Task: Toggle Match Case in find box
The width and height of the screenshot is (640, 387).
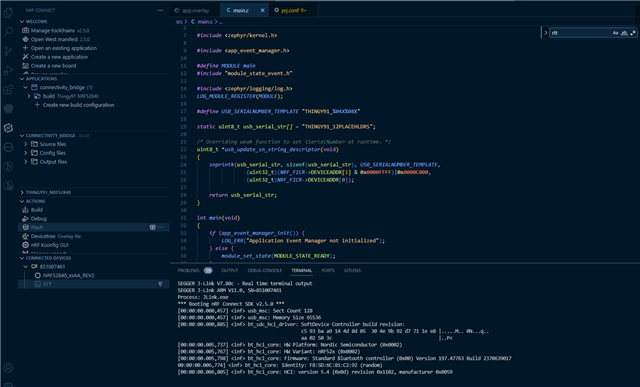Action: [x=616, y=33]
